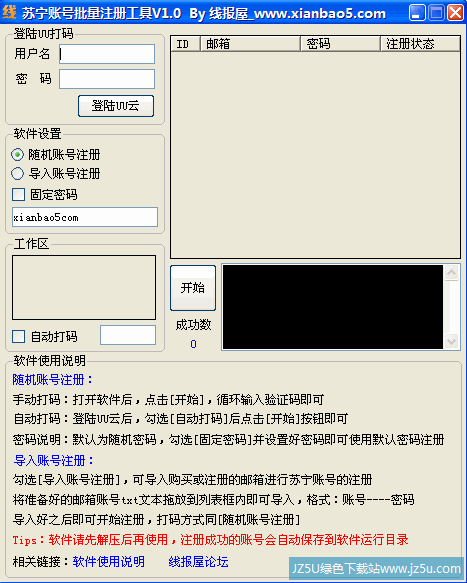Click the 邮箱 column header
Image resolution: width=467 pixels, height=583 pixels.
click(x=250, y=44)
